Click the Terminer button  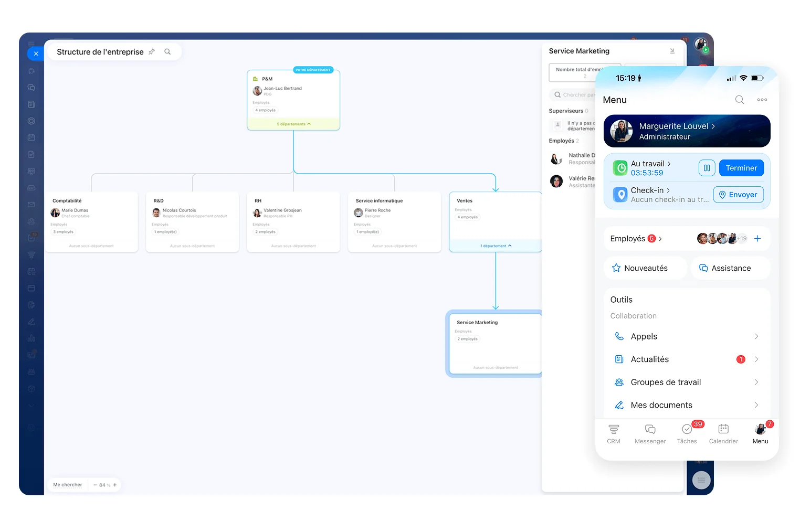741,168
